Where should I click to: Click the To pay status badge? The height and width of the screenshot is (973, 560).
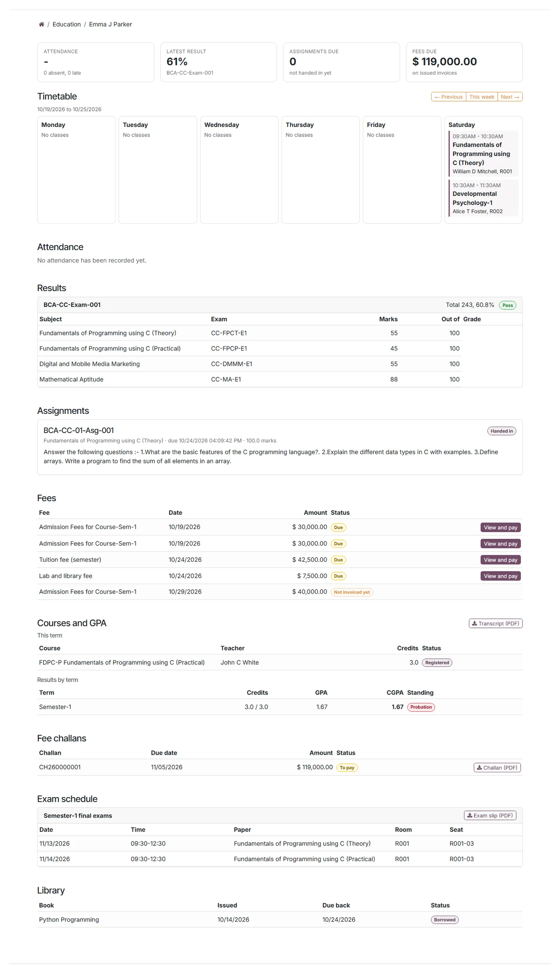pyautogui.click(x=347, y=768)
